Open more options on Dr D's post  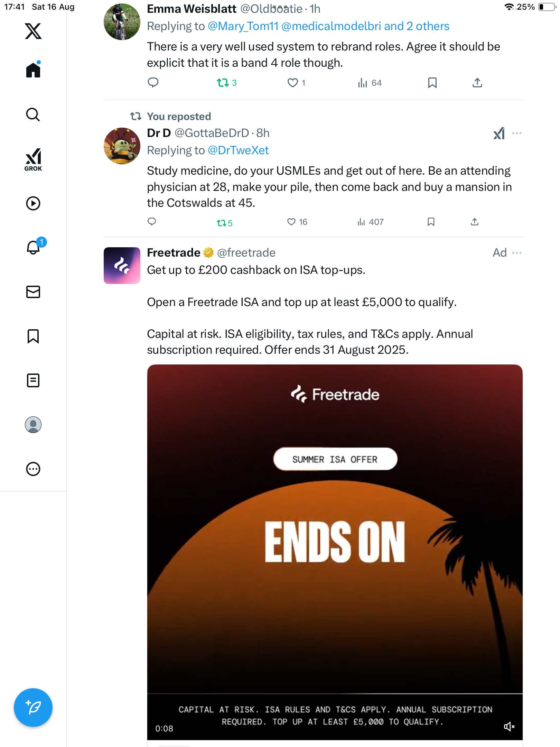point(517,133)
